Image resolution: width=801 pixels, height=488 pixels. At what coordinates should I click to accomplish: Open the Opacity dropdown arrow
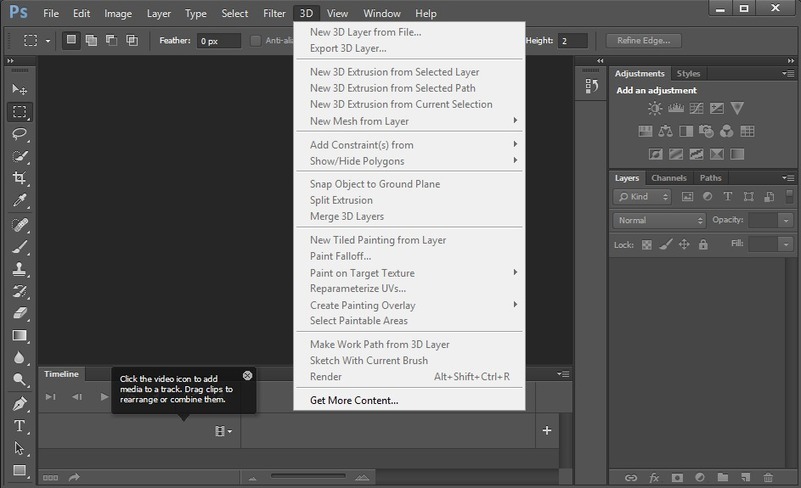pos(786,220)
